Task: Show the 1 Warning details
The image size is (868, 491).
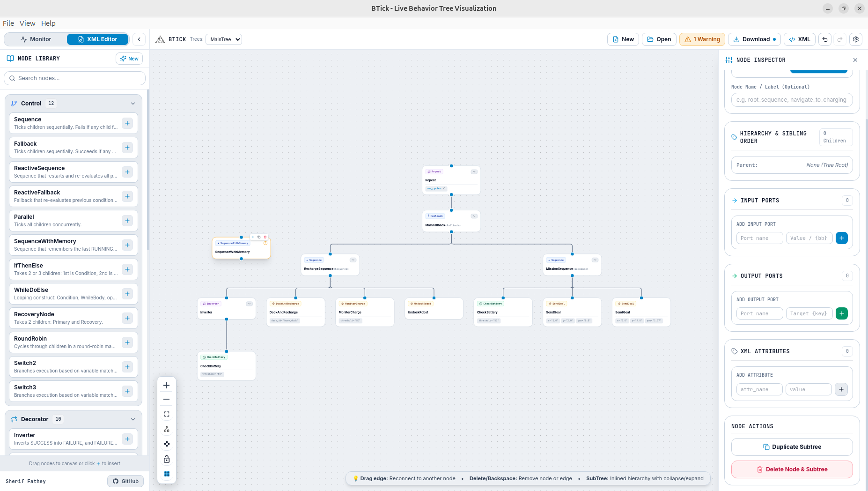Action: 702,39
